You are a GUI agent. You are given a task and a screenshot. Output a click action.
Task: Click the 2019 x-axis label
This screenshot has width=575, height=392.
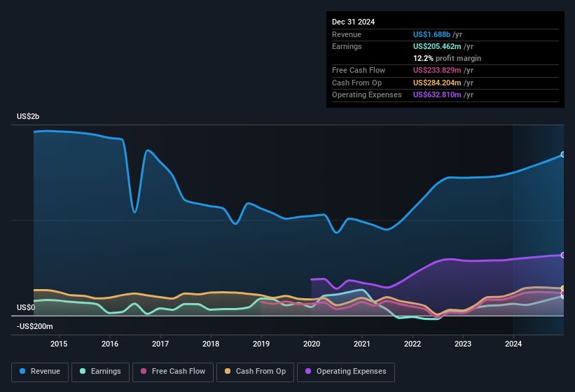[x=261, y=344]
